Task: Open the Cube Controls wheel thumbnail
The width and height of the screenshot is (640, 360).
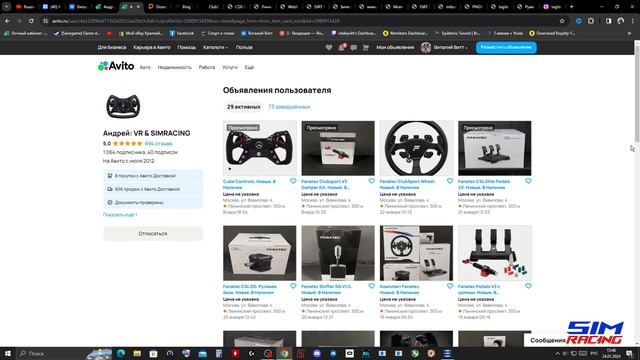Action: pos(260,148)
